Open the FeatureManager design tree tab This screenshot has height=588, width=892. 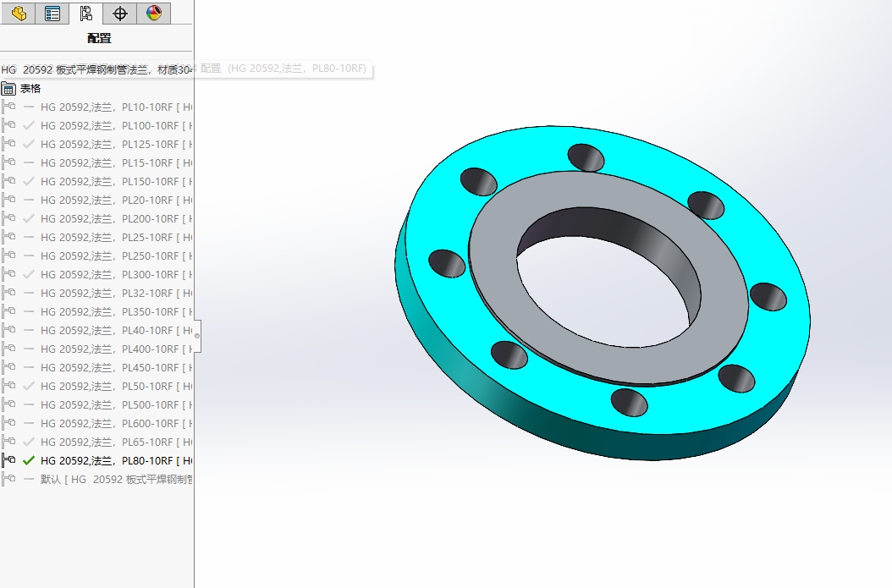click(x=19, y=13)
